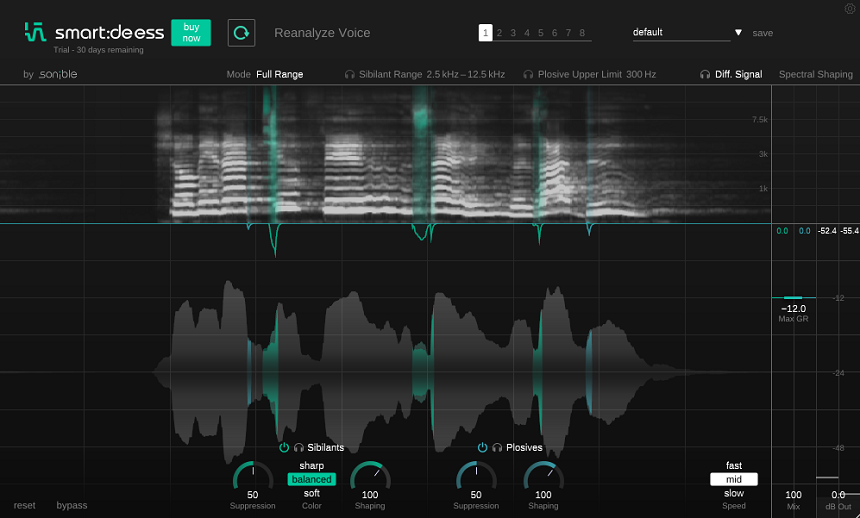Image resolution: width=860 pixels, height=518 pixels.
Task: Click the smart:deess logo icon
Action: pos(35,32)
